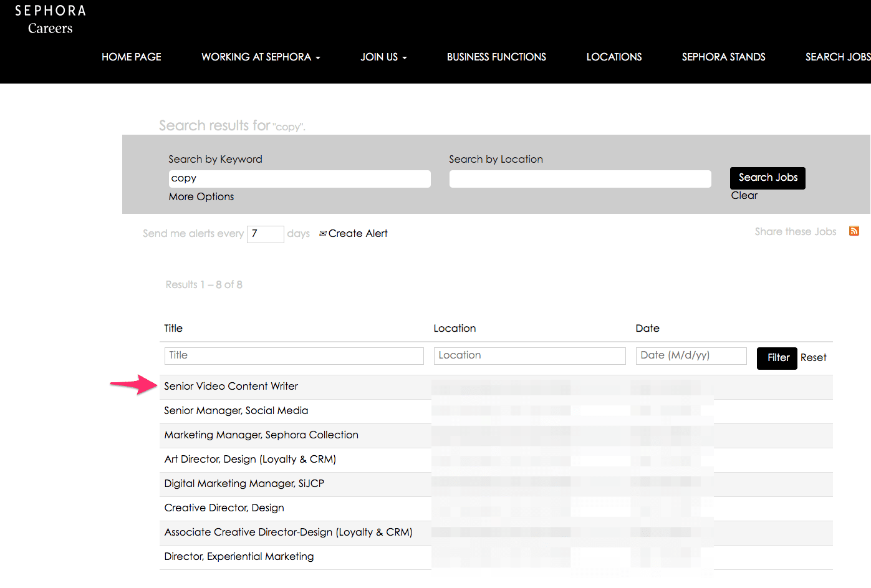The width and height of the screenshot is (871, 588).
Task: Apply the Filter button
Action: coord(777,358)
